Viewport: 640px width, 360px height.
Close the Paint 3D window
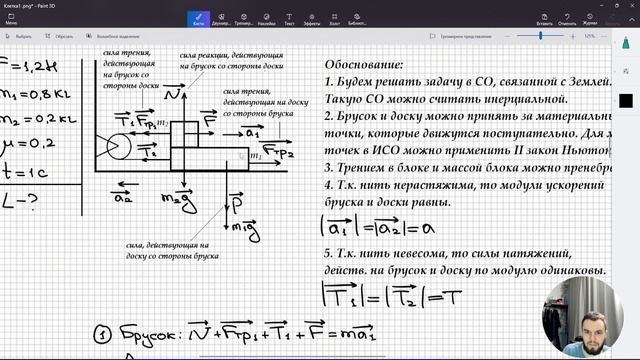pyautogui.click(x=632, y=5)
